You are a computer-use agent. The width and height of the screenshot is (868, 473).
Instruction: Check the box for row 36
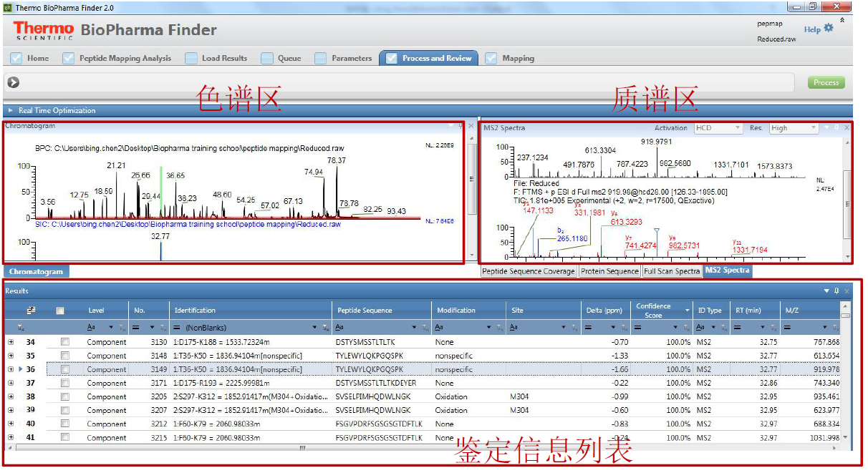(65, 369)
